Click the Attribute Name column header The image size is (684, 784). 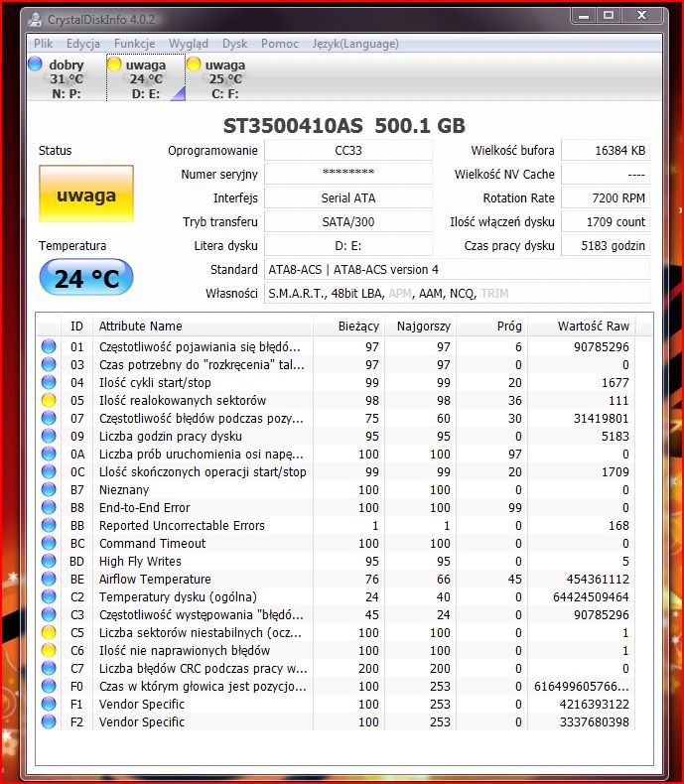pyautogui.click(x=203, y=326)
